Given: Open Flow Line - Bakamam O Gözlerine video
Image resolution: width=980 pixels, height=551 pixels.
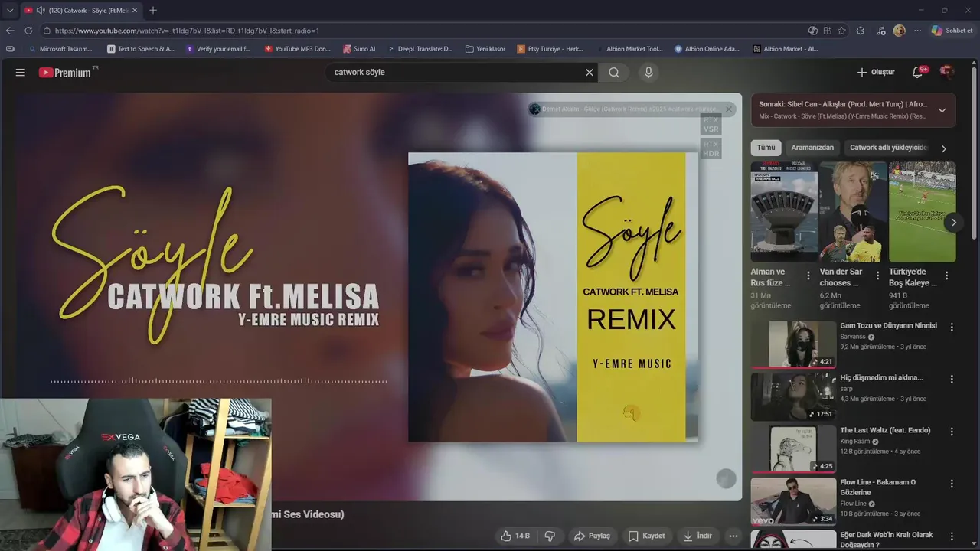Looking at the screenshot, I should tap(877, 487).
